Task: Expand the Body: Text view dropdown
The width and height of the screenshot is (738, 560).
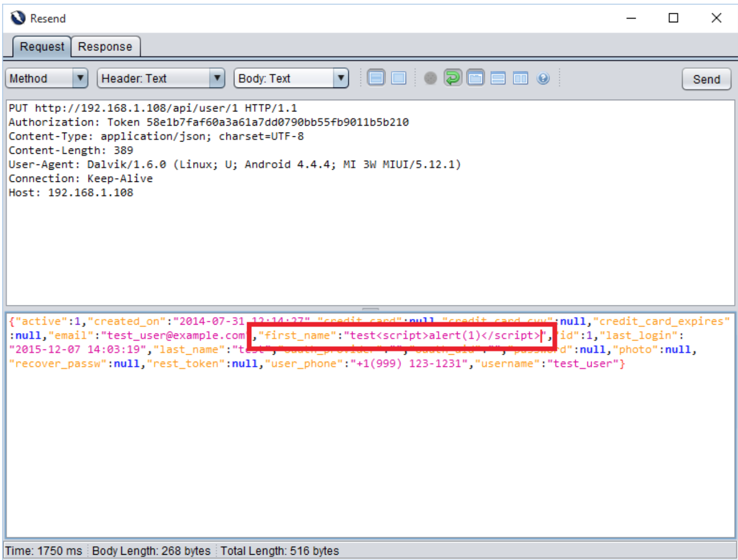Action: (x=291, y=78)
